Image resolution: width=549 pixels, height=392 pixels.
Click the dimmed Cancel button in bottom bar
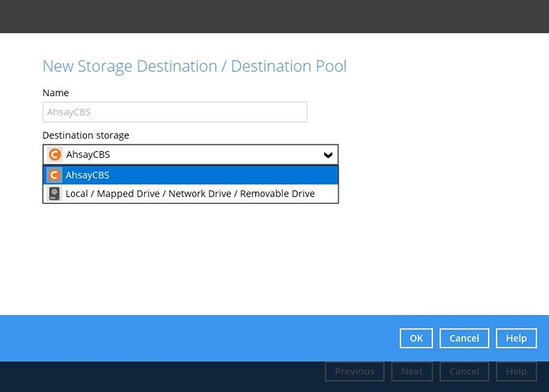click(464, 371)
